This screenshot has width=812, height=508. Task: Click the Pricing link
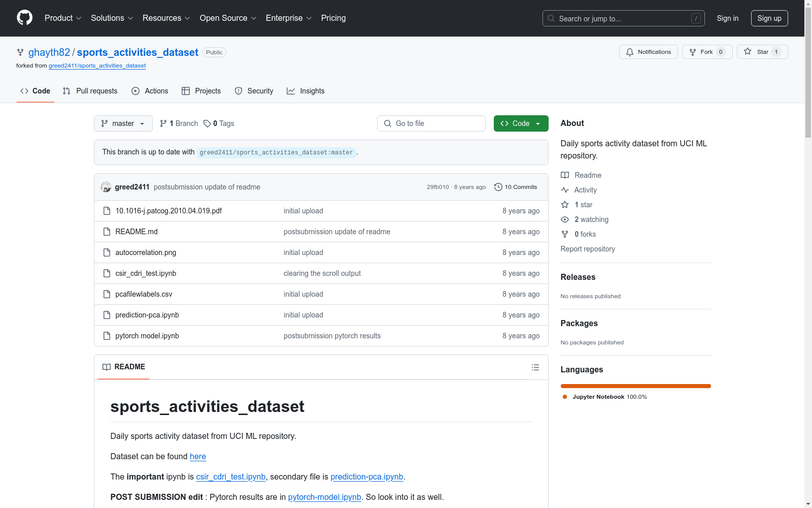333,18
